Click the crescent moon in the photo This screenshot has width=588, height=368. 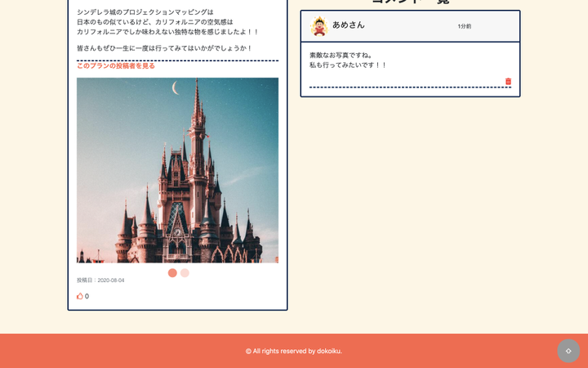176,88
